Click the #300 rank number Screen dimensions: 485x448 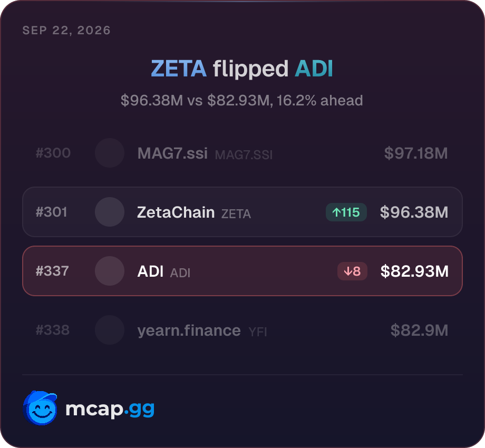tap(53, 153)
